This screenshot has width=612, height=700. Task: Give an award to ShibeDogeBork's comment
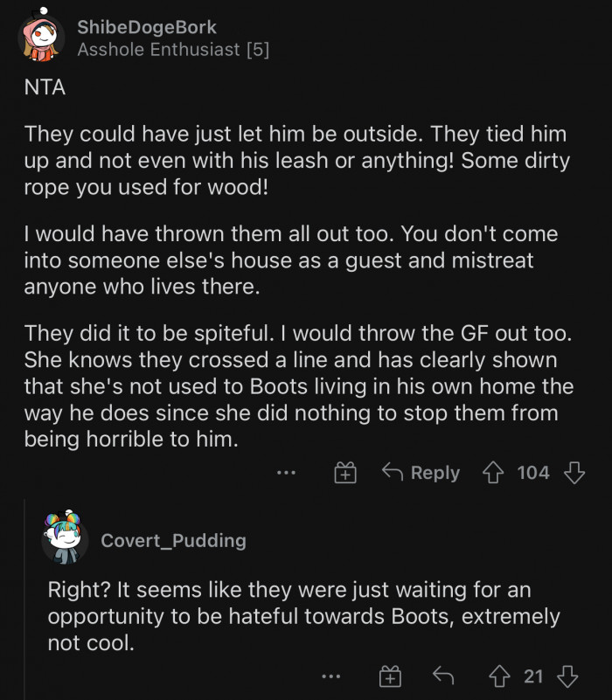(x=345, y=473)
